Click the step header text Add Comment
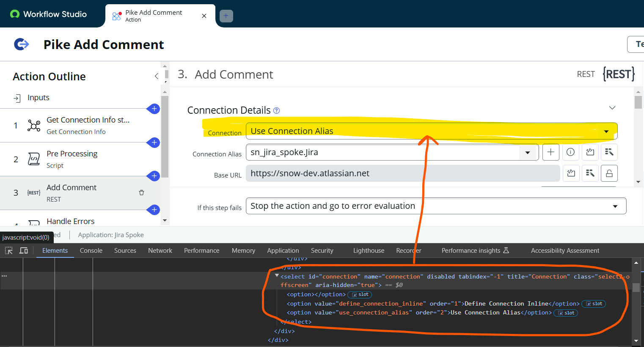 (234, 74)
